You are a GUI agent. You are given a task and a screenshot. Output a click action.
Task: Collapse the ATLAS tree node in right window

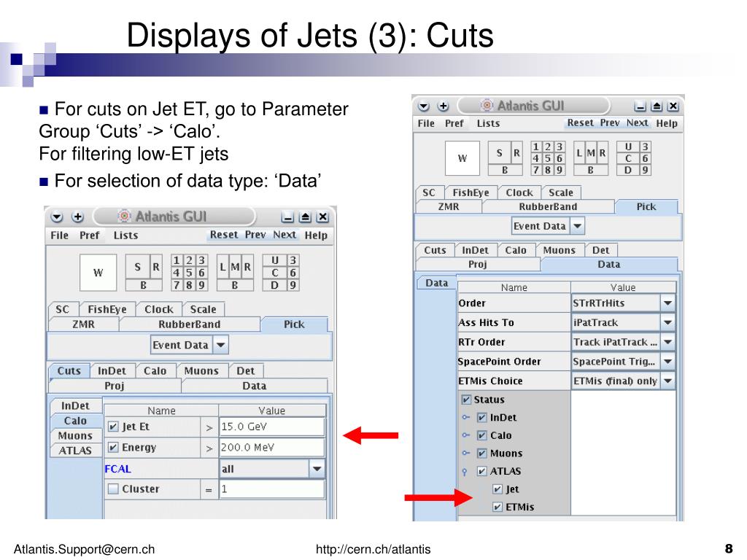tap(465, 472)
